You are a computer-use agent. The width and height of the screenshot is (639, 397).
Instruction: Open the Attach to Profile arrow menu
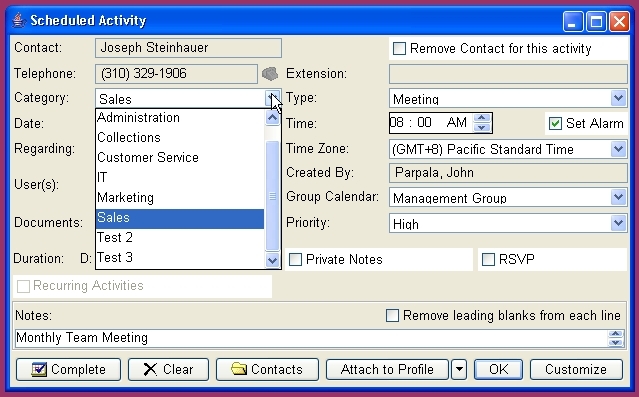point(459,369)
